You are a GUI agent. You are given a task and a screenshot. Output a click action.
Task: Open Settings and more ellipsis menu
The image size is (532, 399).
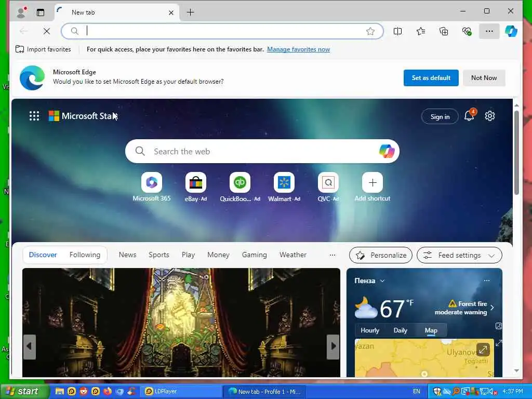(489, 31)
